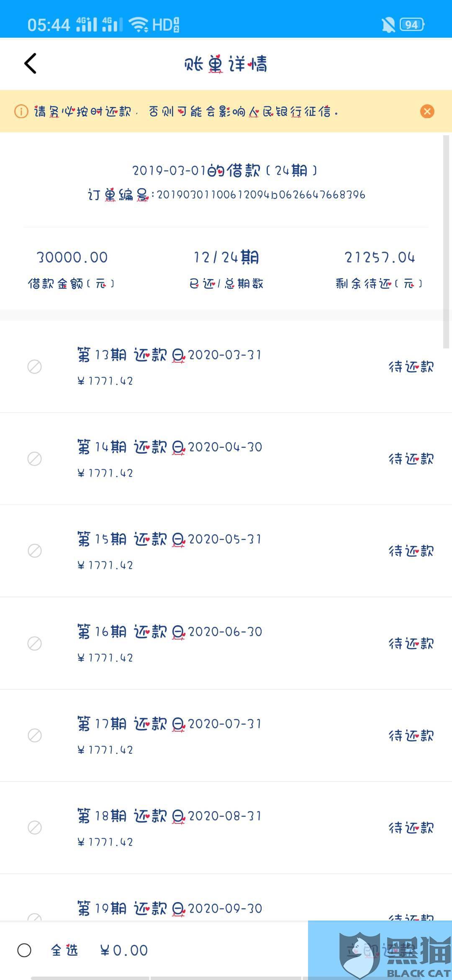The image size is (452, 980).
Task: Tap 待还款 status for 第13期
Action: pyautogui.click(x=411, y=367)
